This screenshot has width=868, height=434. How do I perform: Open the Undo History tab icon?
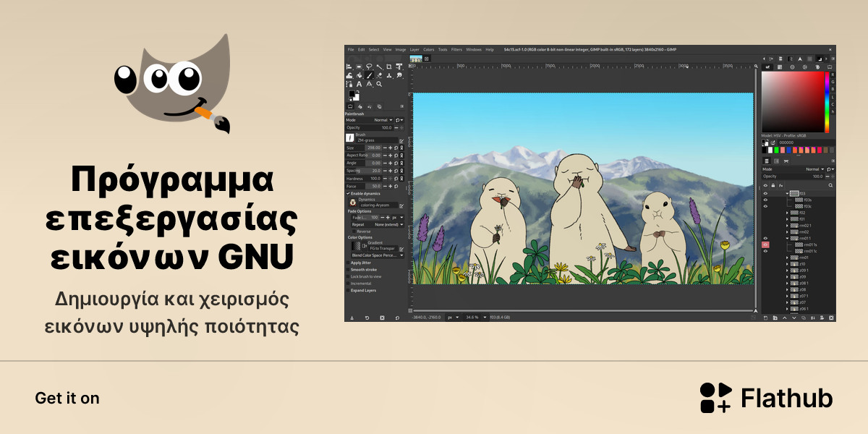coord(370,106)
